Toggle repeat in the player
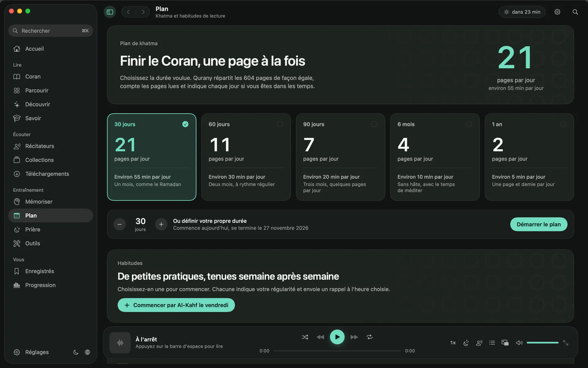This screenshot has height=368, width=588. [370, 337]
